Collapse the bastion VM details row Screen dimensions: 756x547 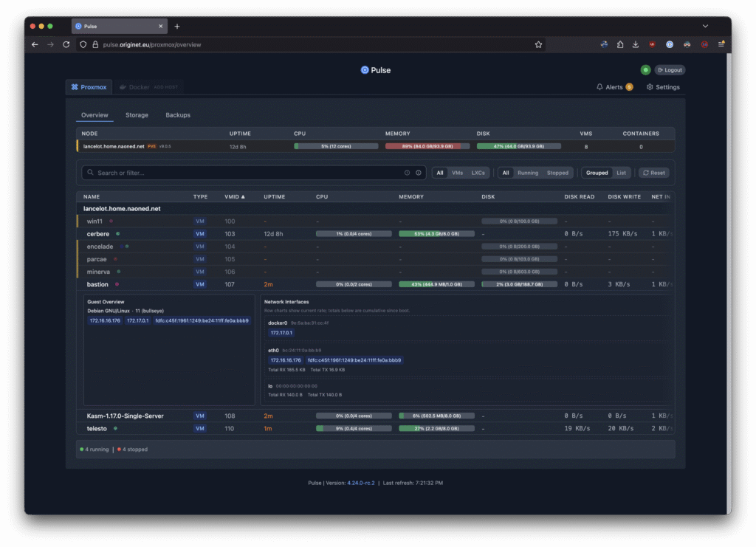[x=98, y=284]
